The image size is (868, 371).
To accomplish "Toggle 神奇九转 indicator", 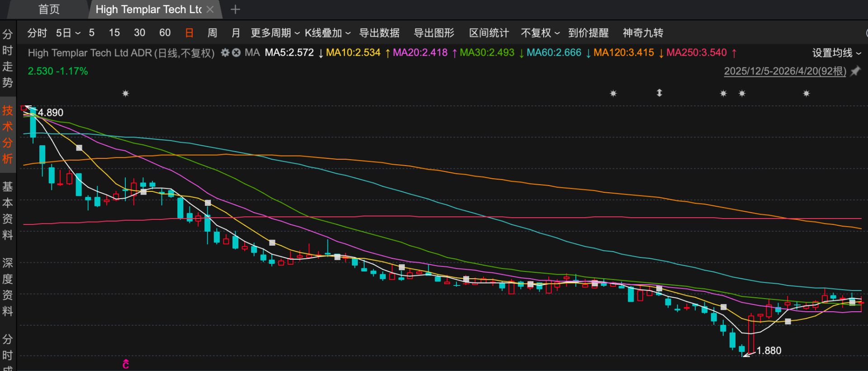I will (643, 33).
